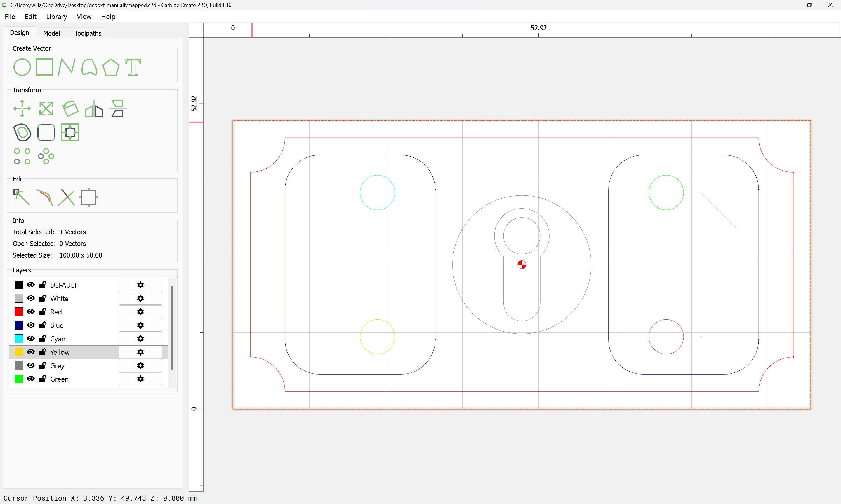Open the Library menu
Screen dimensions: 841x504
56,17
